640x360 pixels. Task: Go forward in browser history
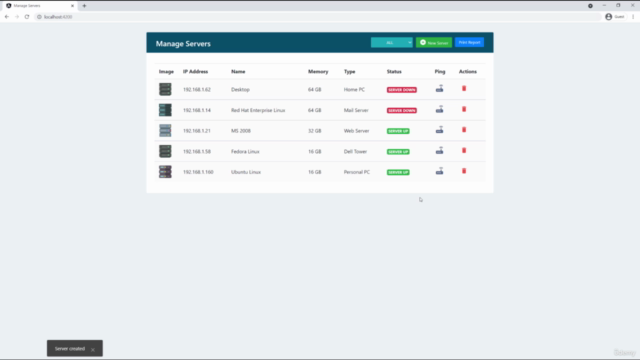pyautogui.click(x=17, y=17)
